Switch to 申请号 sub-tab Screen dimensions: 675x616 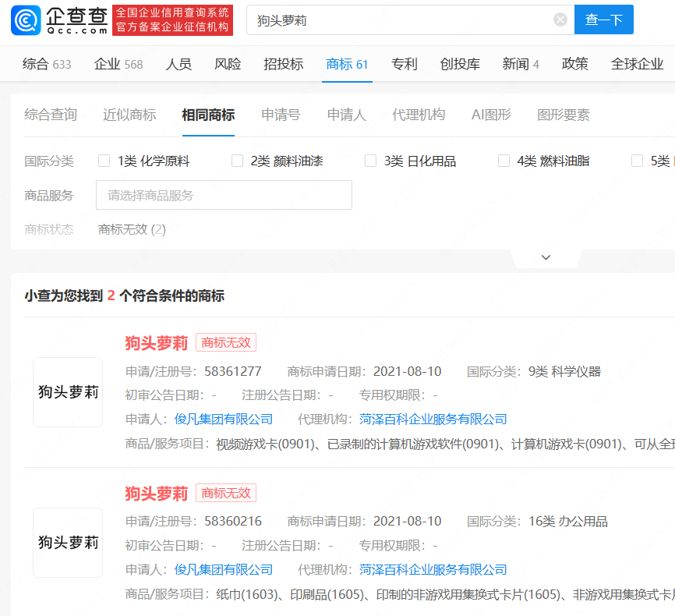[281, 115]
